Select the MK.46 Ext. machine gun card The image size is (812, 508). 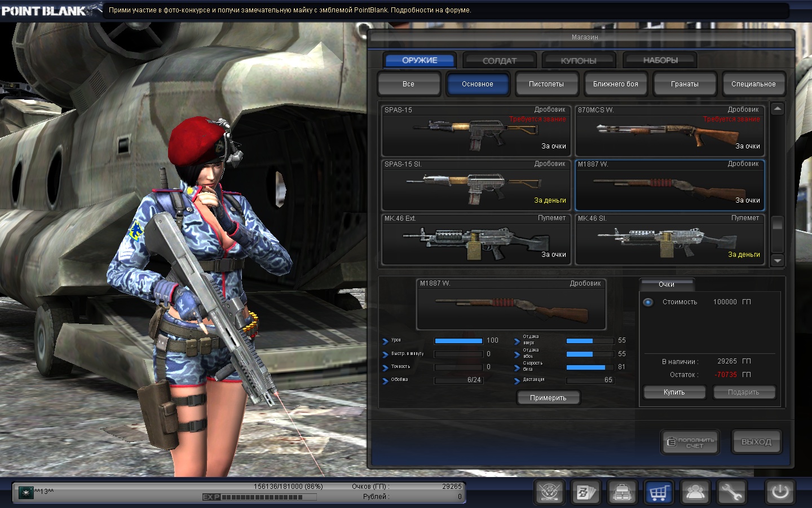point(476,239)
